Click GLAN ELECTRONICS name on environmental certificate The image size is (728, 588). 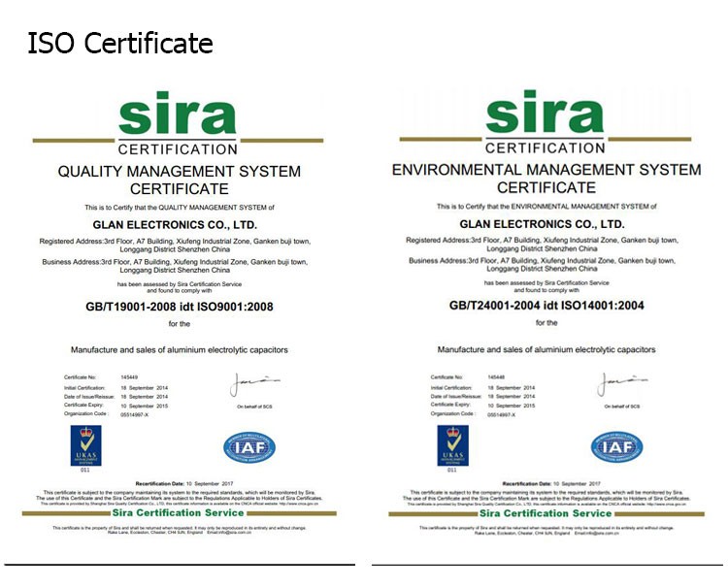tap(543, 224)
